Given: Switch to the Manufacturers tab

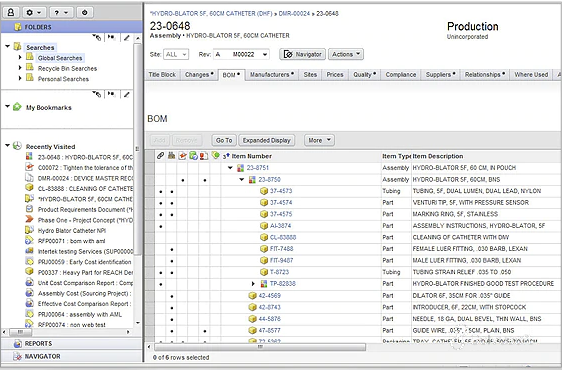Looking at the screenshot, I should (272, 75).
